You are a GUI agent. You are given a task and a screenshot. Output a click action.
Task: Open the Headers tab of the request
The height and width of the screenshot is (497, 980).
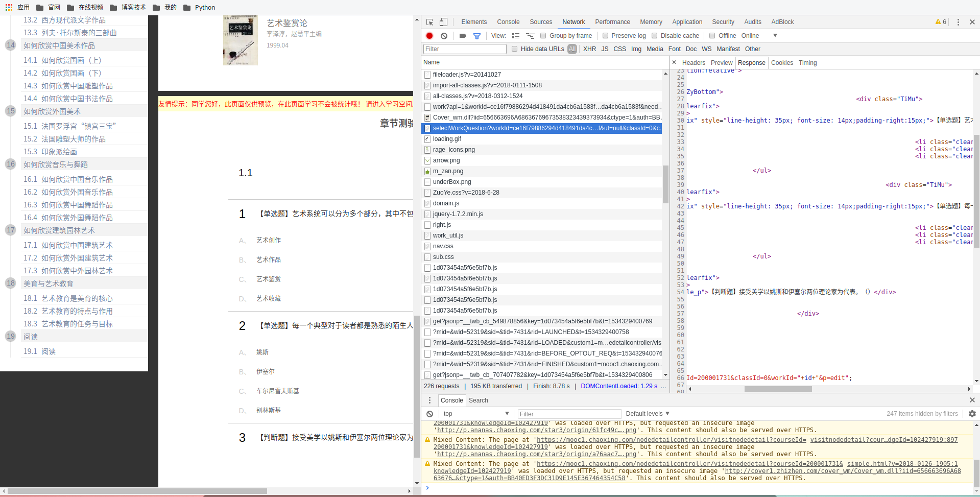point(694,63)
